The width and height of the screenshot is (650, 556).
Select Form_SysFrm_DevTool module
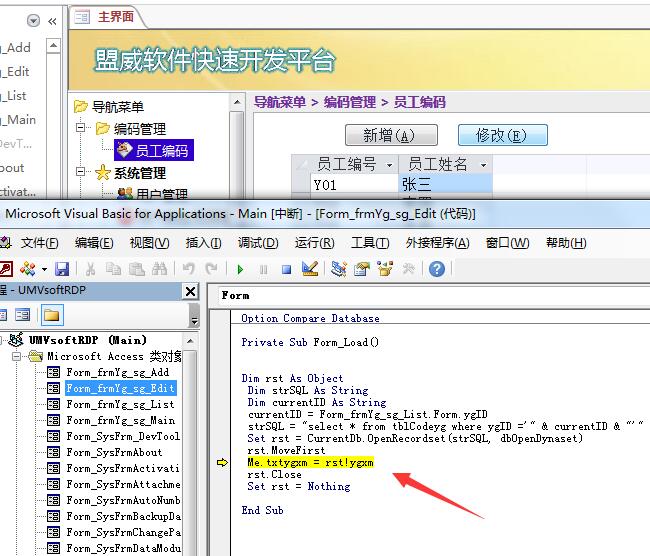pos(123,436)
